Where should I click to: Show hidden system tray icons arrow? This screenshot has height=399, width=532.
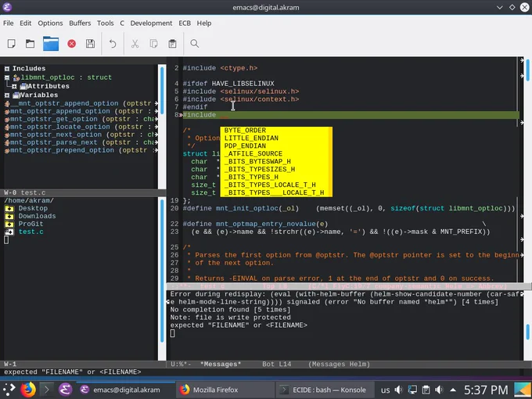(x=453, y=390)
